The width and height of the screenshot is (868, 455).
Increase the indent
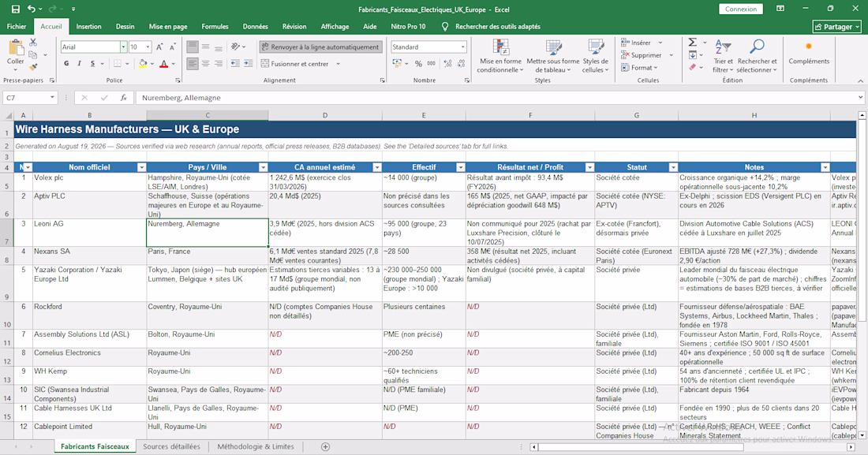click(x=249, y=64)
